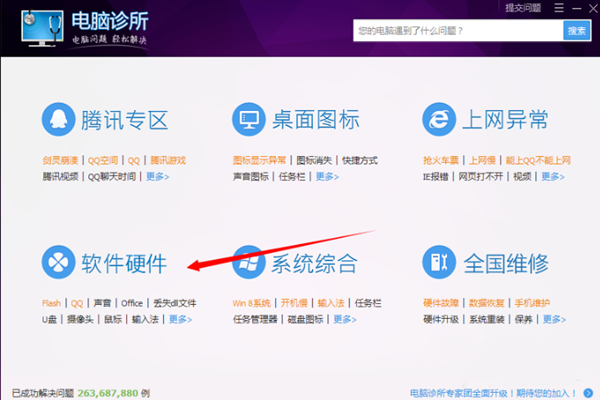
Task: Open the 任务管理器 link
Action: [x=254, y=320]
